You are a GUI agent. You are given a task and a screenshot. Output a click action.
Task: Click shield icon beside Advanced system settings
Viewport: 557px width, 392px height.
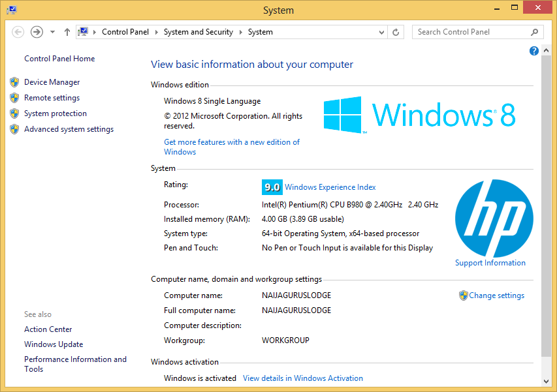(14, 129)
